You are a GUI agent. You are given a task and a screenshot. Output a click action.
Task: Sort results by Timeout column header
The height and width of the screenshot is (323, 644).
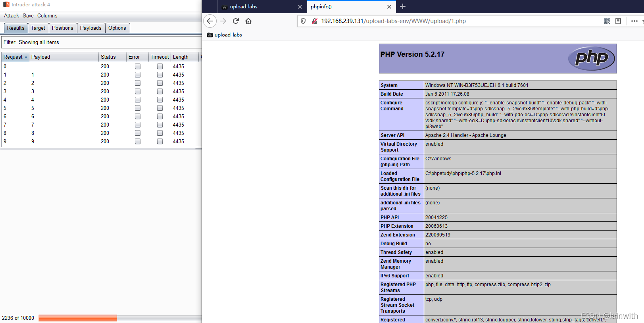click(160, 57)
